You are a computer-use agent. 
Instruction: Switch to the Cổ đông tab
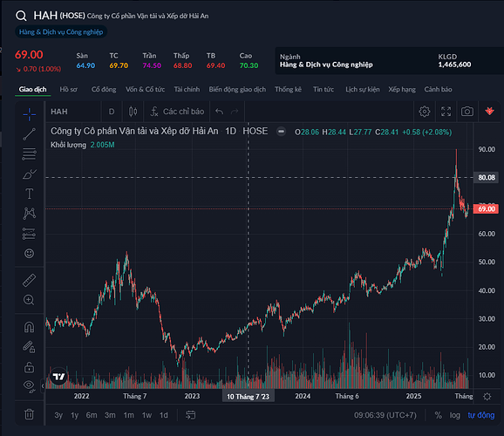pos(104,90)
